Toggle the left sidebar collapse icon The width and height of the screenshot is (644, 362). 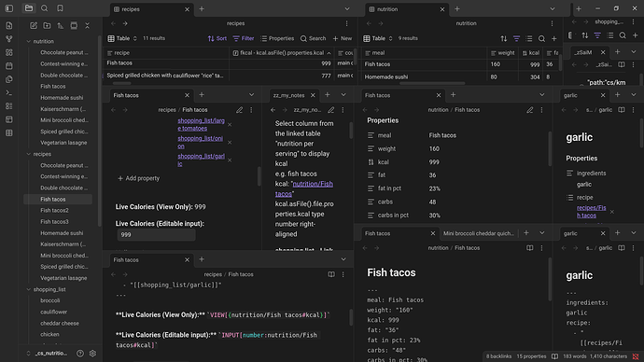(x=9, y=8)
